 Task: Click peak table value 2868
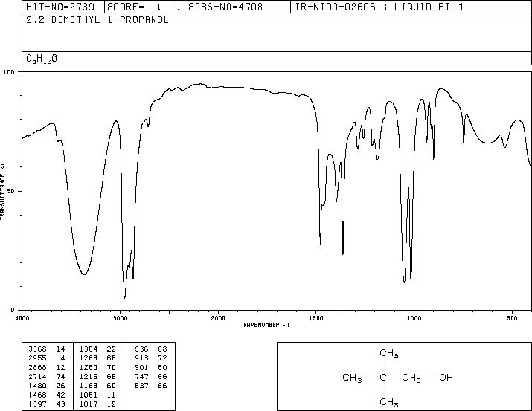[37, 368]
